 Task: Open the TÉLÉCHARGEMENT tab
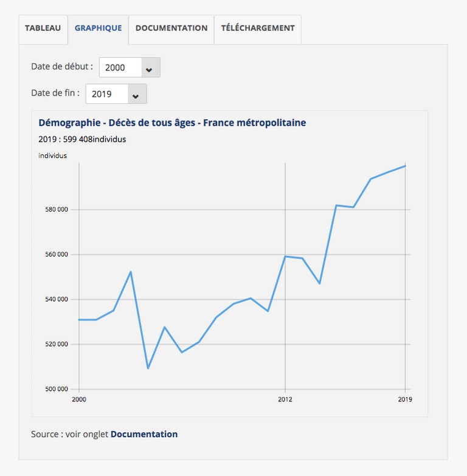click(258, 29)
